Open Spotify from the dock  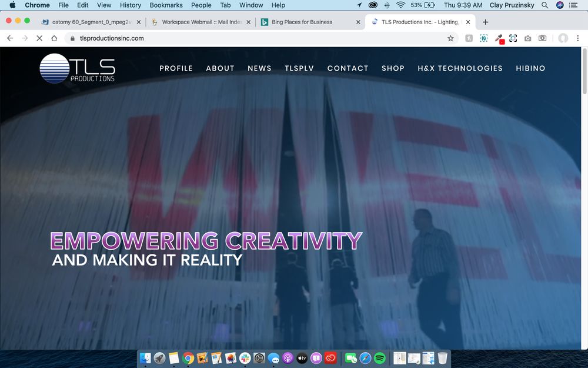click(379, 357)
